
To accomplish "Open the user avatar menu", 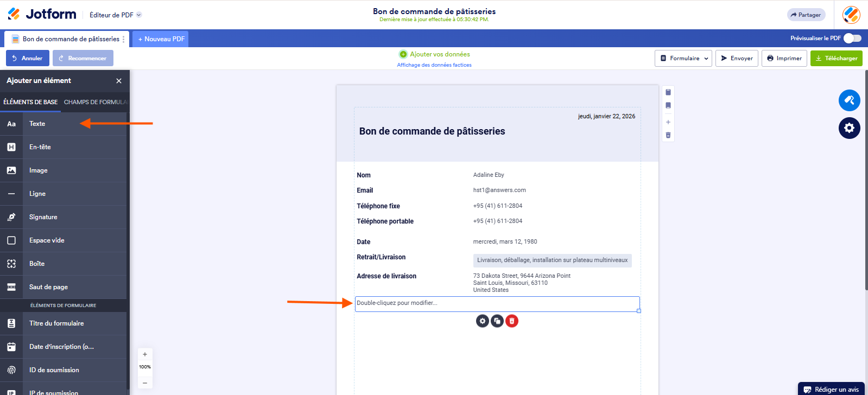I will click(x=851, y=15).
